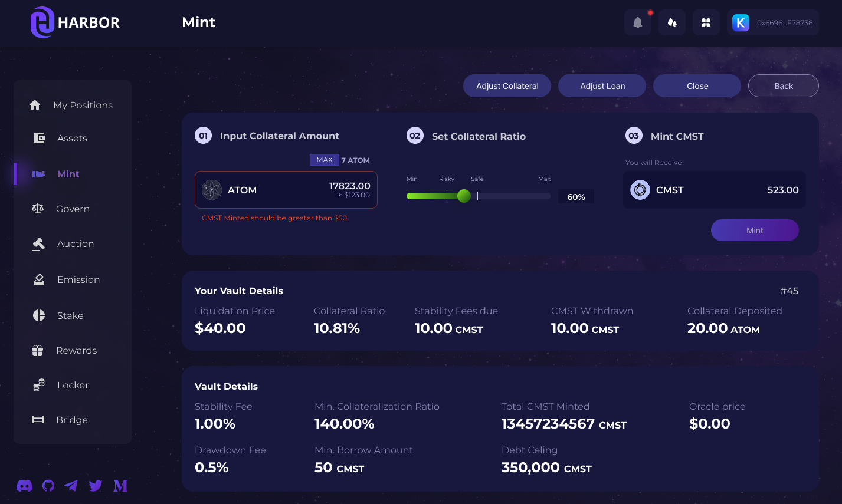Navigate to the Govern section

[72, 209]
